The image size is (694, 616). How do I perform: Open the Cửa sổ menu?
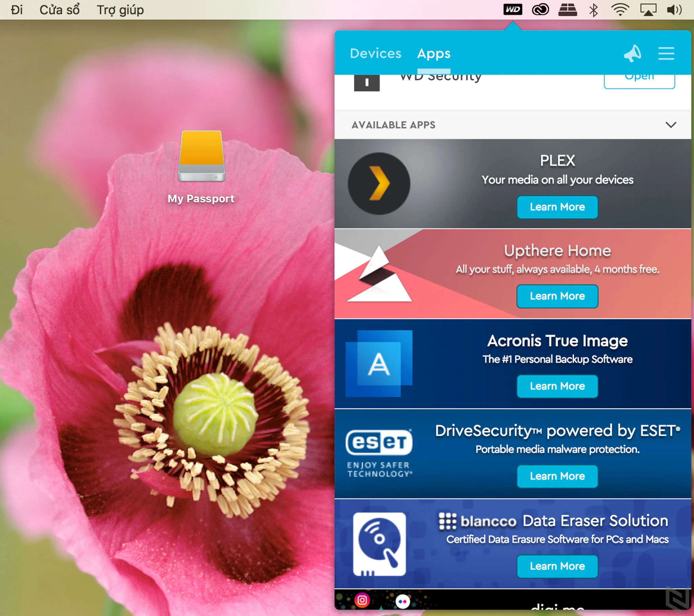pyautogui.click(x=59, y=10)
